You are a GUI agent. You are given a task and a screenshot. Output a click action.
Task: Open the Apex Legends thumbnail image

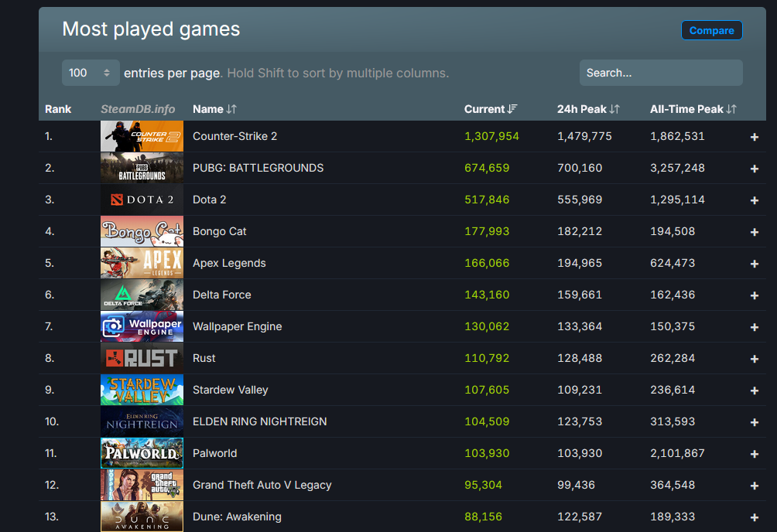tap(142, 263)
